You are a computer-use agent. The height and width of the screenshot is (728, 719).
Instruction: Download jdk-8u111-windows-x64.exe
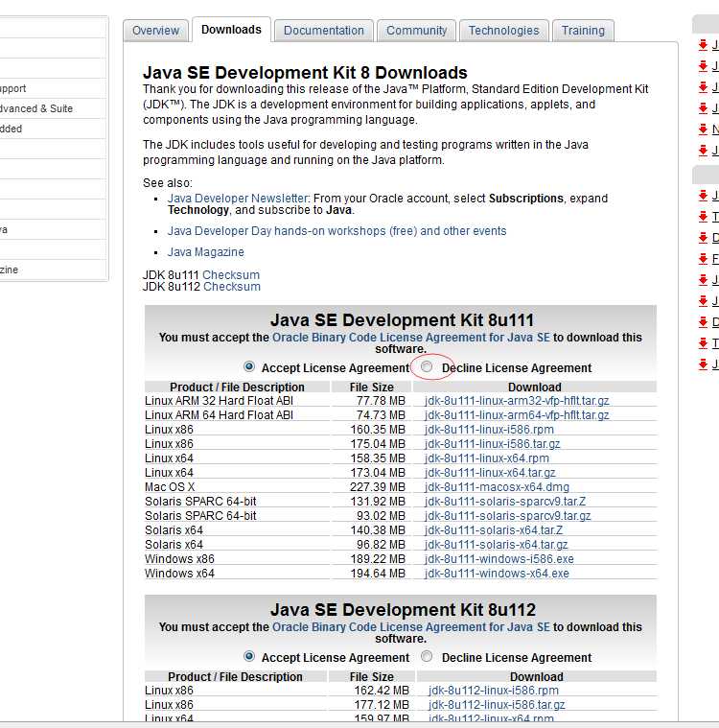(x=497, y=574)
